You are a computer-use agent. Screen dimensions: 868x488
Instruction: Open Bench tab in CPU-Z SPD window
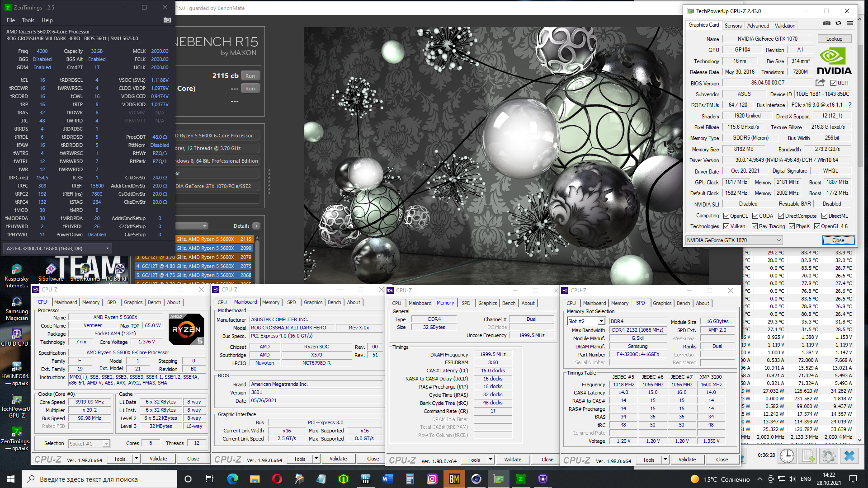[x=683, y=303]
